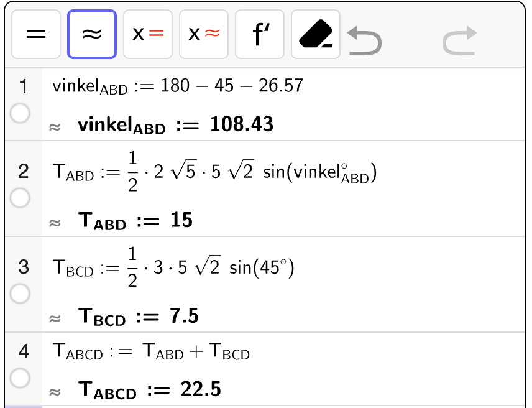The height and width of the screenshot is (408, 532).
Task: Click input vinkel ABD := 180 − 45 − 26.57
Action: (178, 86)
